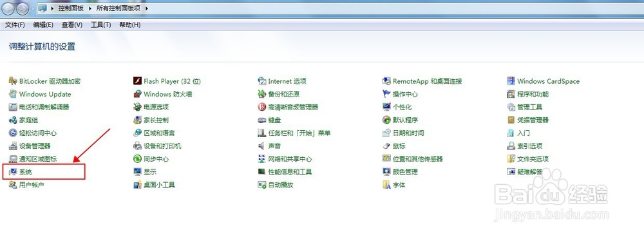Click the Flash Player (32 位) icon

(x=138, y=81)
